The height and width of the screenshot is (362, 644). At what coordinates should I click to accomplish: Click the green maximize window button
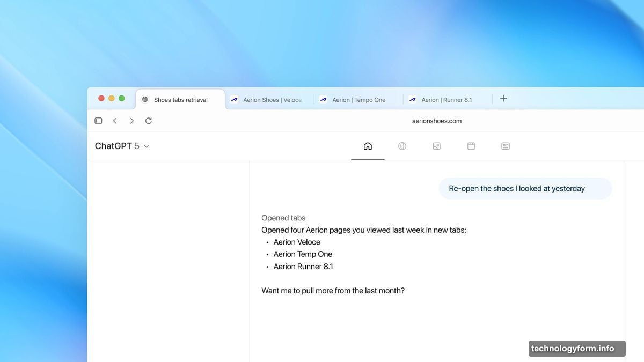point(122,98)
